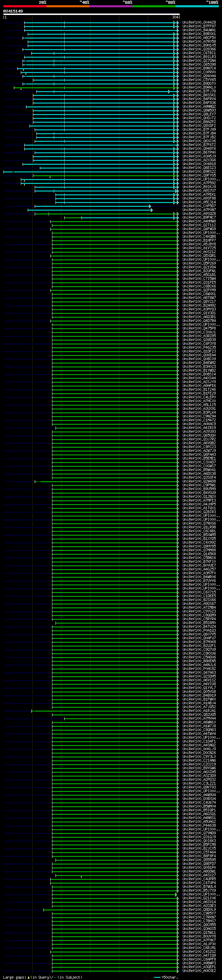Select hit label UniRef100_B9RKL0
The height and width of the screenshot is (980, 222).
tap(199, 88)
